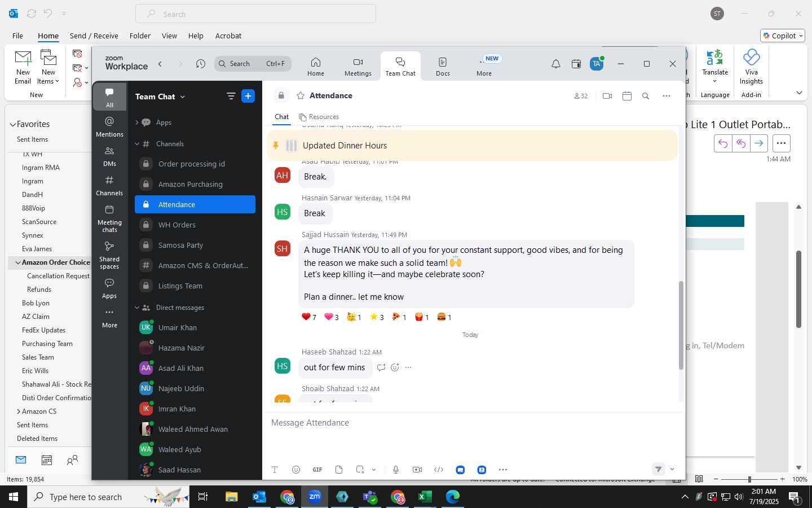Screen dimensions: 812x508
Task: Open chat with Umair Khan
Action: [195, 327]
